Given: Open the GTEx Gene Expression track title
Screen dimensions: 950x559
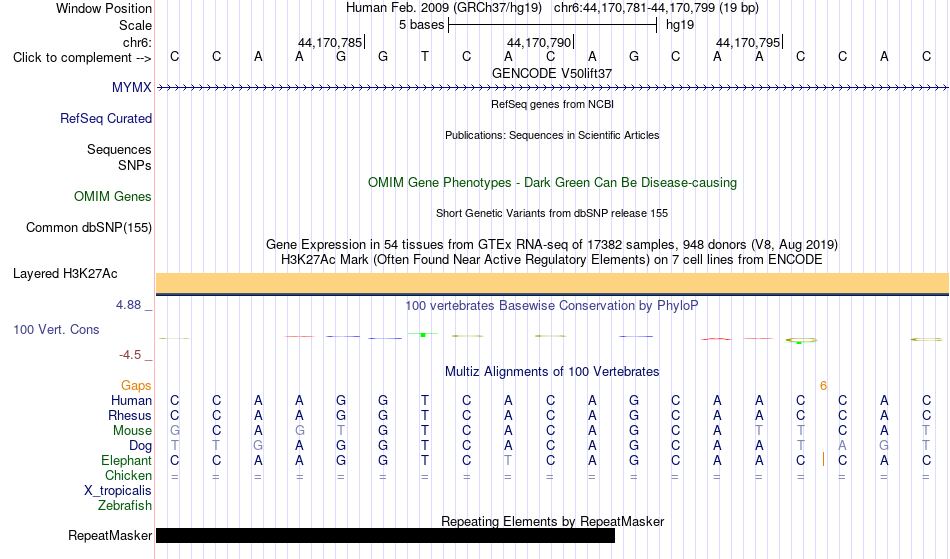Looking at the screenshot, I should click(x=552, y=244).
